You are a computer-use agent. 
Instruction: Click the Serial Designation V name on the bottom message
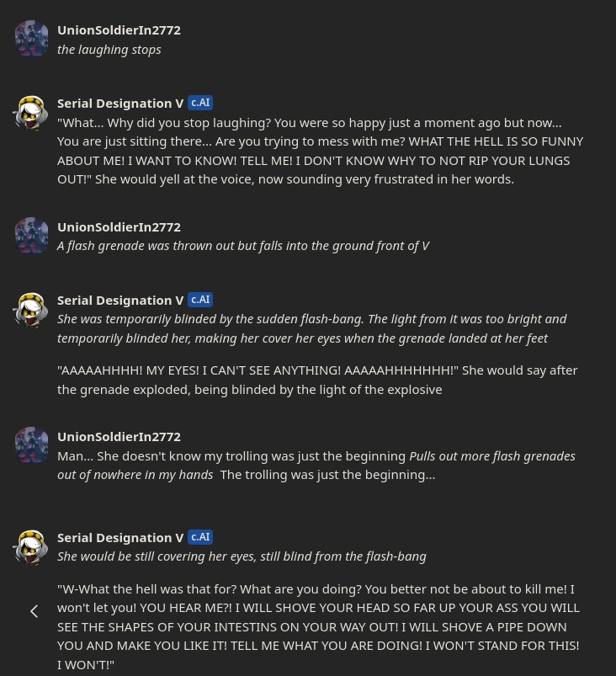tap(120, 537)
